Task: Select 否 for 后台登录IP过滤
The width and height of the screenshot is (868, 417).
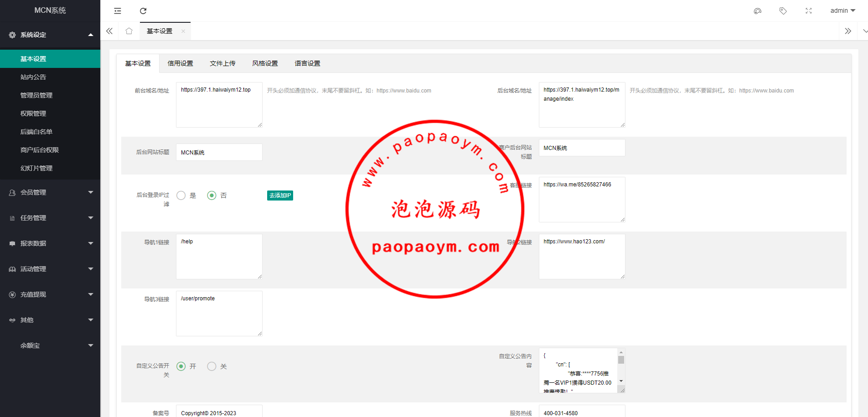Action: click(x=212, y=196)
